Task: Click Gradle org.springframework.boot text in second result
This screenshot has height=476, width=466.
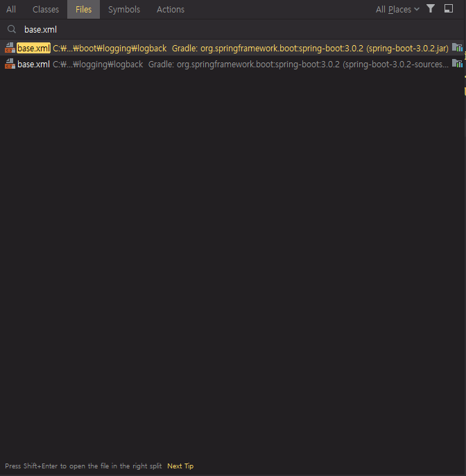Action: coord(298,65)
